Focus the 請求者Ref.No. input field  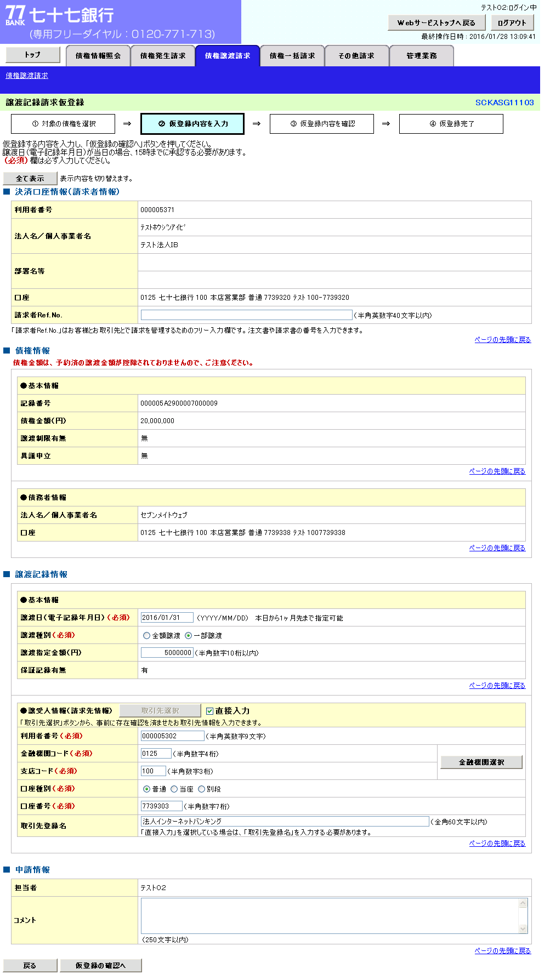click(x=247, y=315)
